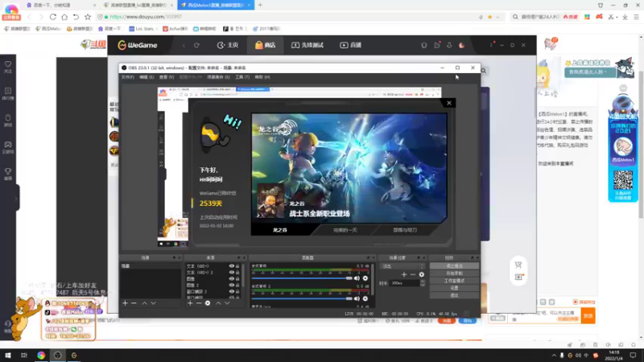Toggle lock on 文本 (GDI+) 2 source
This screenshot has height=362, width=644.
[x=237, y=273]
